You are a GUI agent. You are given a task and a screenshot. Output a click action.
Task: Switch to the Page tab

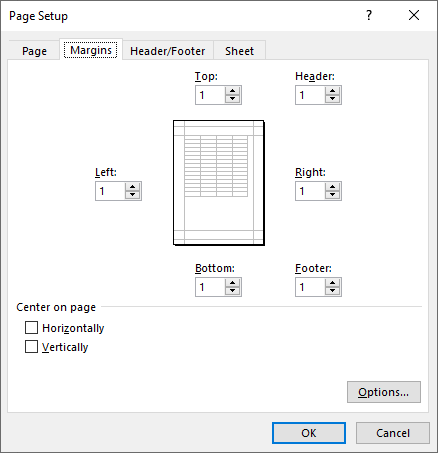[34, 51]
